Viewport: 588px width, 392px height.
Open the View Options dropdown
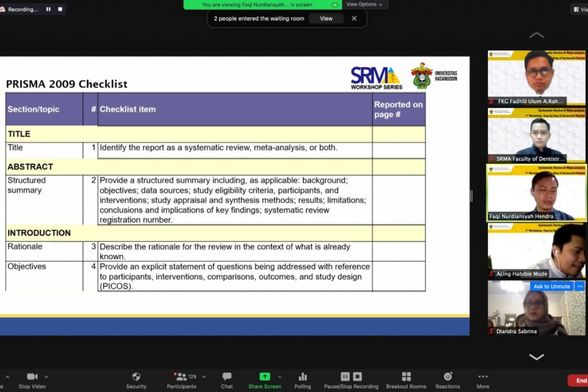(364, 4)
